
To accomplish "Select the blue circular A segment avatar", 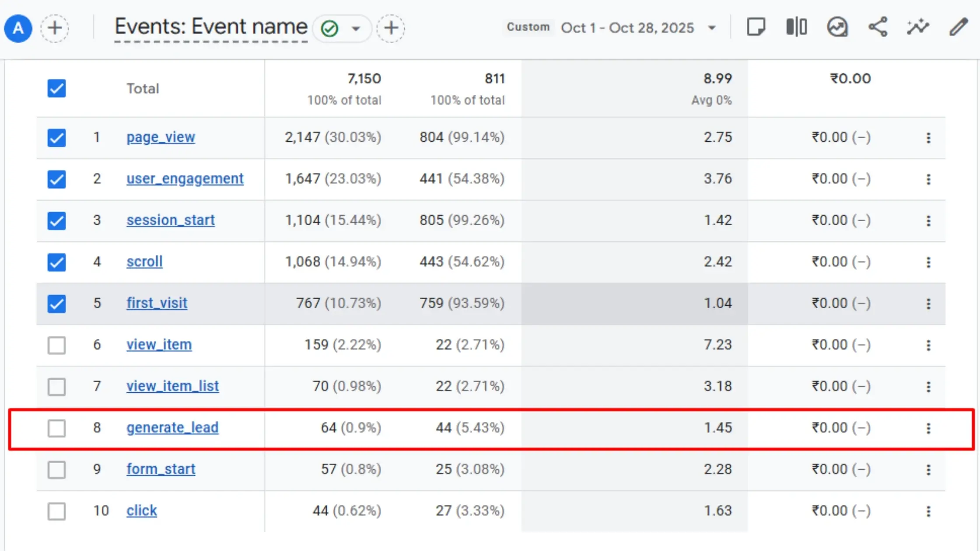I will click(18, 28).
